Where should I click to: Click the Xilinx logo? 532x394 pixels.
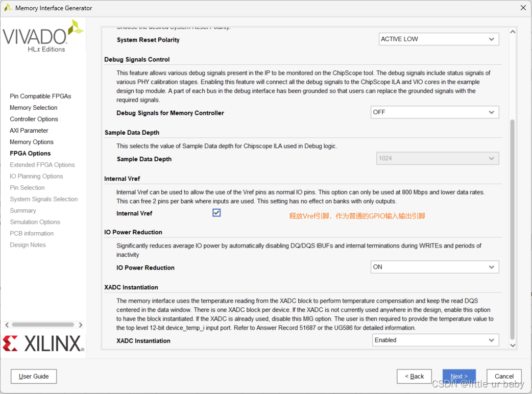pyautogui.click(x=43, y=343)
